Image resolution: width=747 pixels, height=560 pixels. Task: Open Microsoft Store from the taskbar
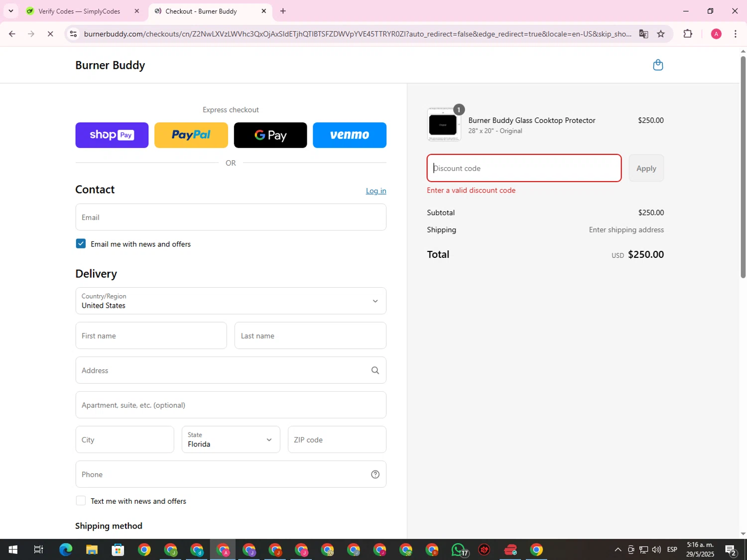[118, 550]
